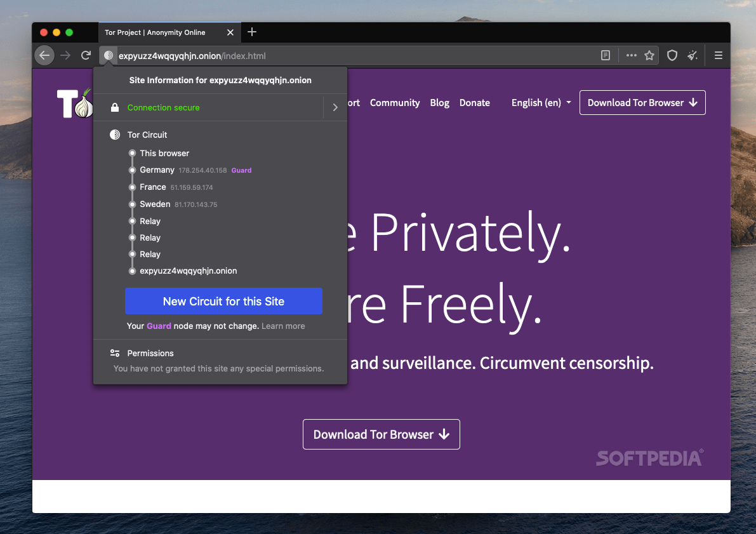Toggle reader view icon
This screenshot has height=534, width=756.
pos(606,55)
